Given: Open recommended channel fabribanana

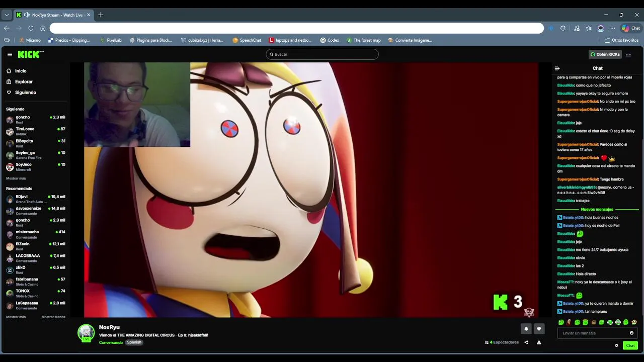Looking at the screenshot, I should (35, 282).
